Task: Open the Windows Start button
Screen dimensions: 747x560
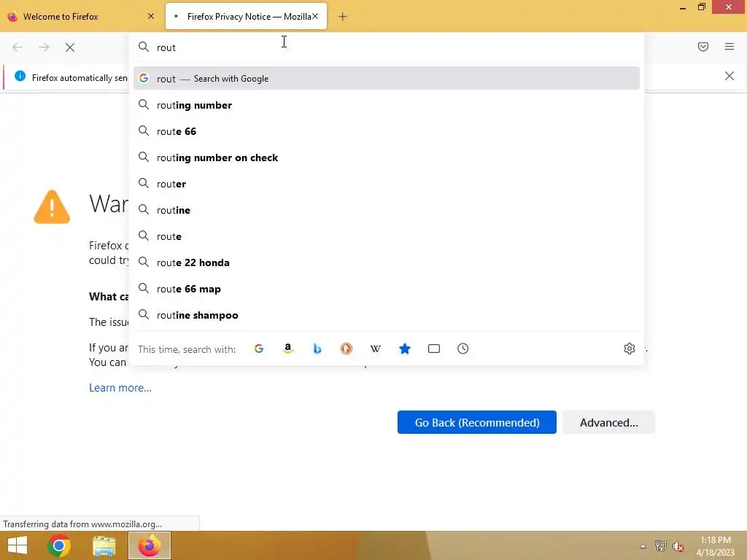Action: 18,545
